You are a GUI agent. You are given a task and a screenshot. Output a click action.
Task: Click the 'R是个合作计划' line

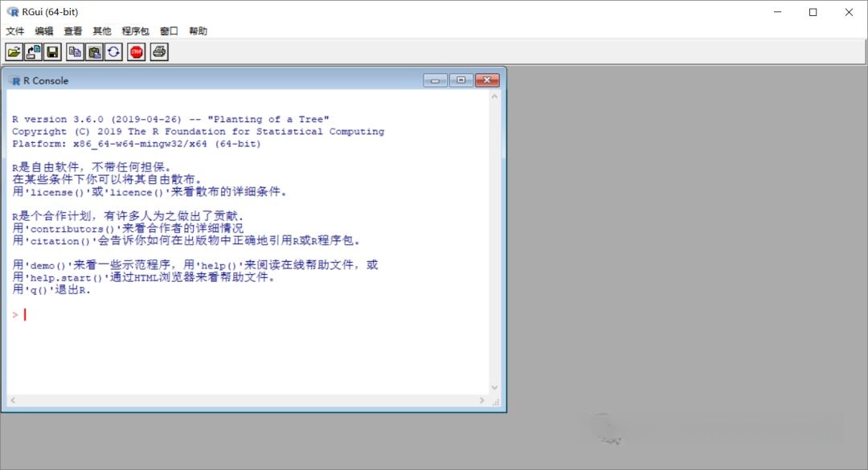(127, 216)
